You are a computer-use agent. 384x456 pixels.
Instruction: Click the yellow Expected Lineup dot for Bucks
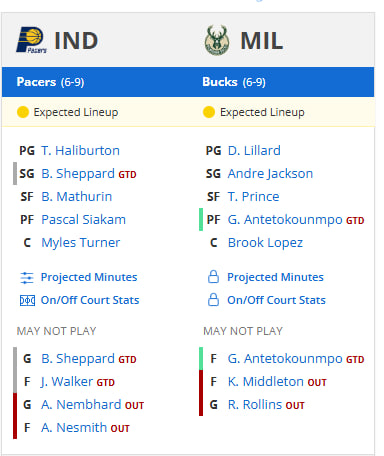[x=209, y=112]
